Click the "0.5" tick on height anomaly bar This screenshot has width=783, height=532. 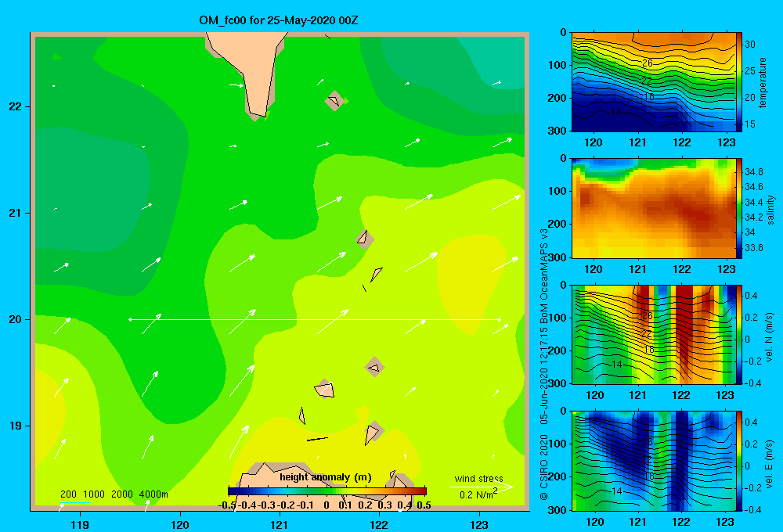[x=424, y=505]
